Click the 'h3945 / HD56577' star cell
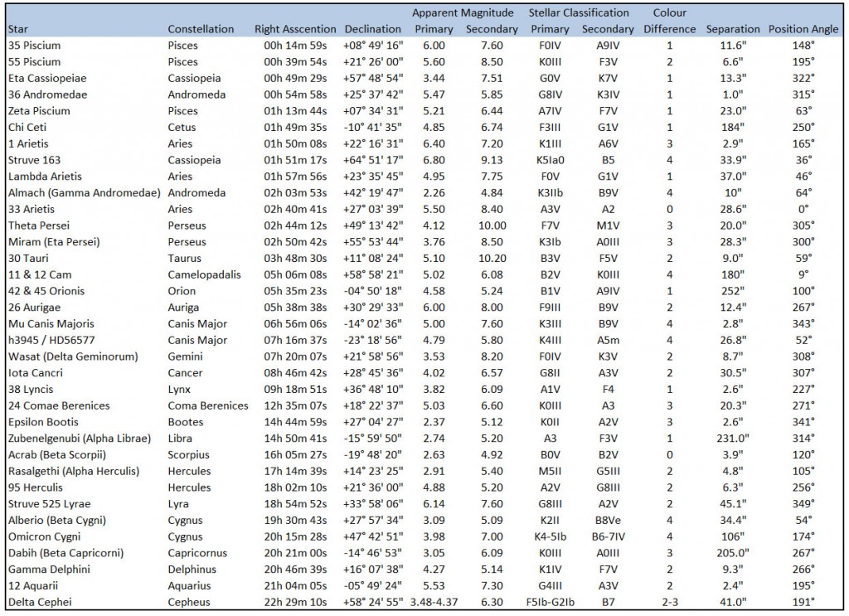 coord(51,341)
